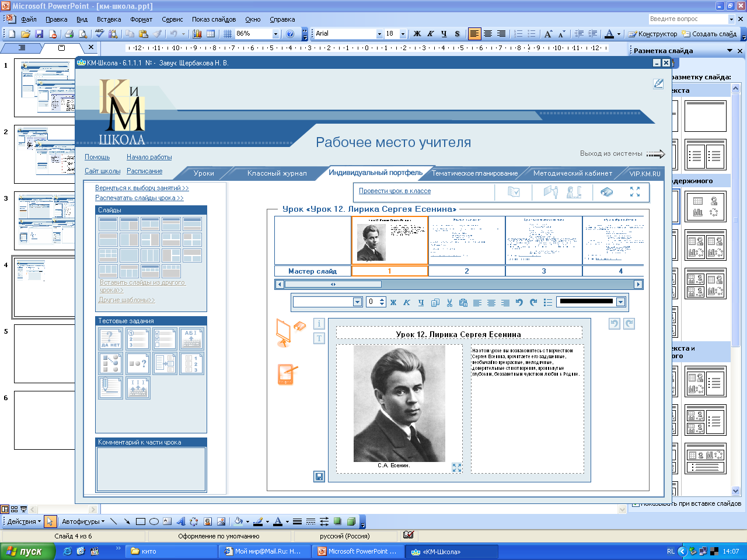Toggle left text alignment in PowerPoint toolbar
Screen dimensions: 747x560
coord(474,34)
